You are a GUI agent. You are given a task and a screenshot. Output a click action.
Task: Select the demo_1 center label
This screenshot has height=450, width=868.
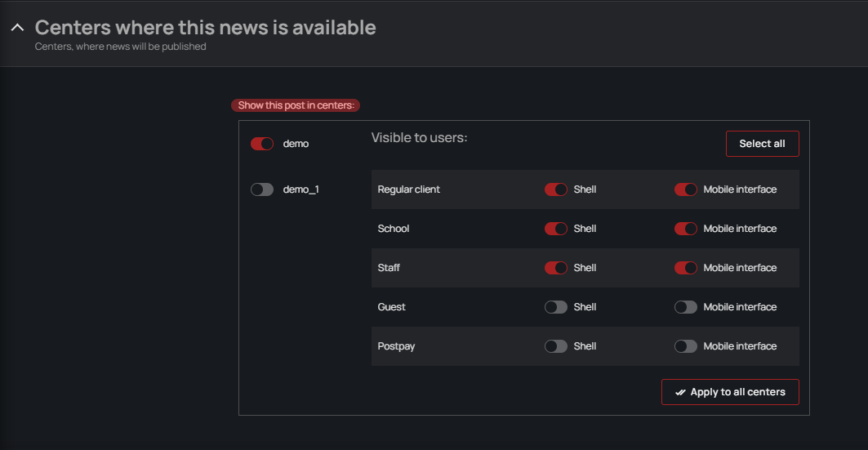tap(300, 189)
